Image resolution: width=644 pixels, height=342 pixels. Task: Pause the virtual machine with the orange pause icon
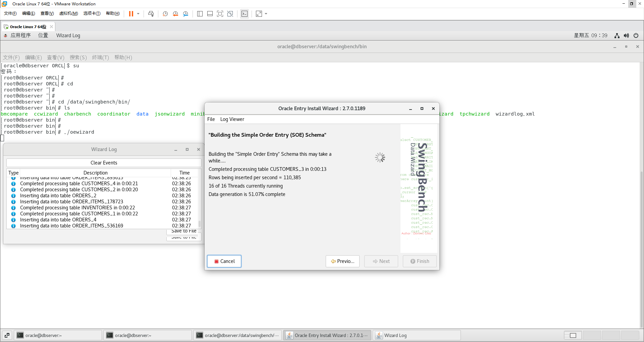click(x=131, y=14)
